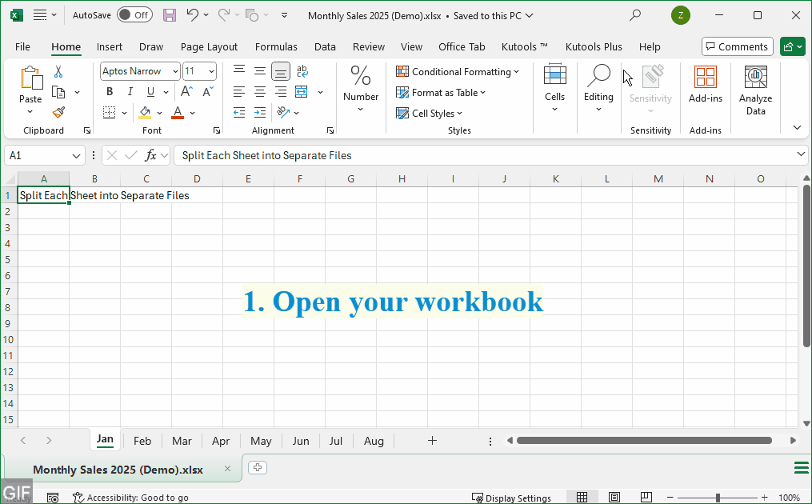The image size is (812, 504).
Task: Expand the Name Box dropdown arrow
Action: [x=77, y=155]
